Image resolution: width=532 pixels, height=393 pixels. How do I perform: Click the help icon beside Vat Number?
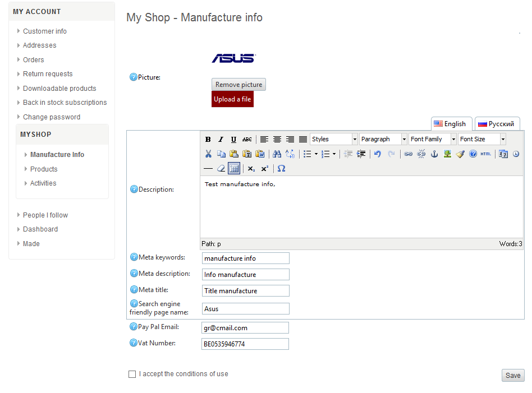coord(134,343)
